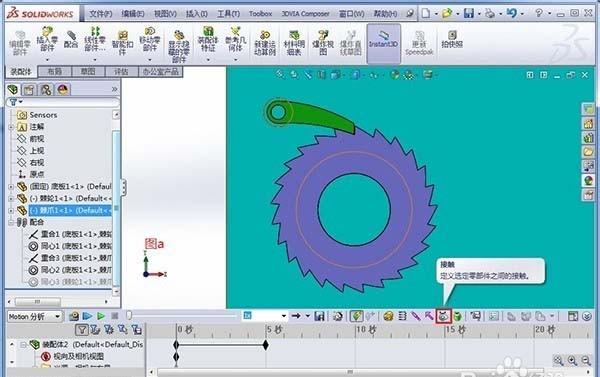Click the motor icon in motion toolbar
This screenshot has height=377, width=600.
pyautogui.click(x=388, y=316)
